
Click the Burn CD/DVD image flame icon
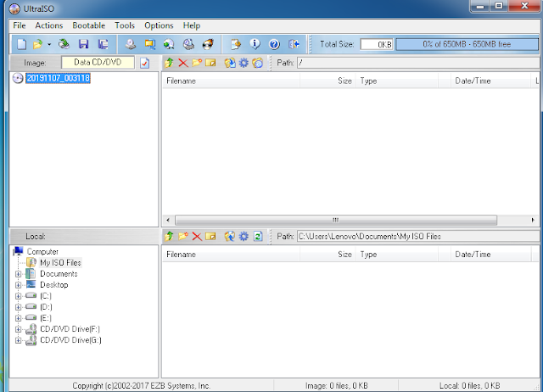tap(207, 44)
